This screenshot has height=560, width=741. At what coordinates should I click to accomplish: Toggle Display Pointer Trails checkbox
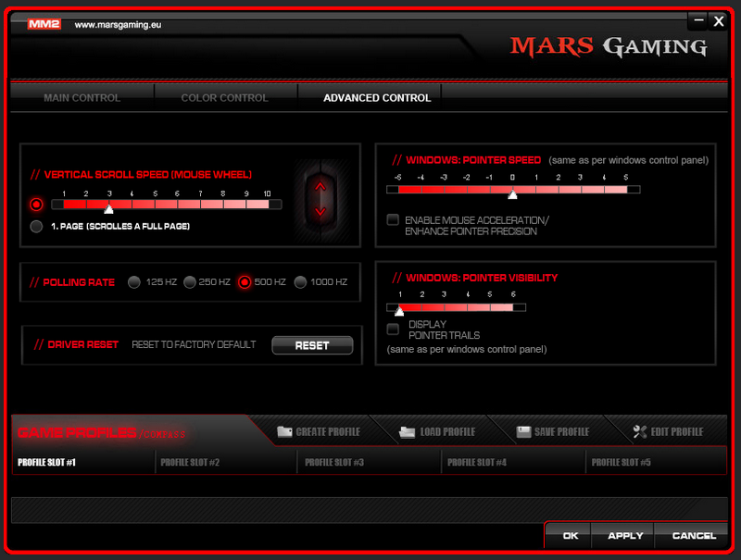[x=393, y=329]
